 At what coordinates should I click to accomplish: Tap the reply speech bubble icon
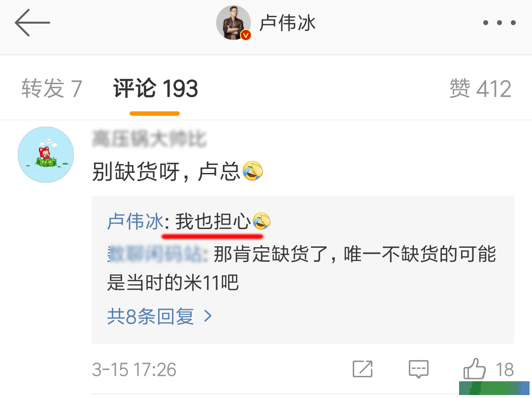pyautogui.click(x=419, y=369)
